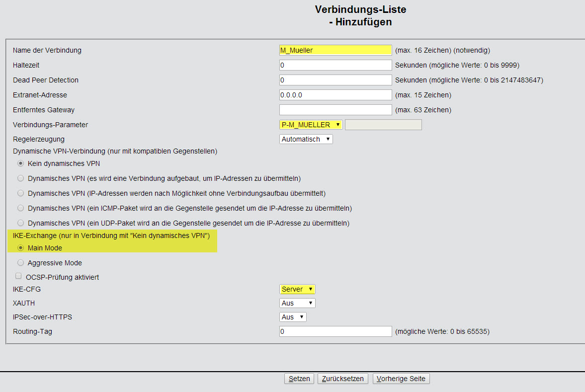The width and height of the screenshot is (585, 392).
Task: Open the Regelerzeugung dropdown
Action: 306,139
